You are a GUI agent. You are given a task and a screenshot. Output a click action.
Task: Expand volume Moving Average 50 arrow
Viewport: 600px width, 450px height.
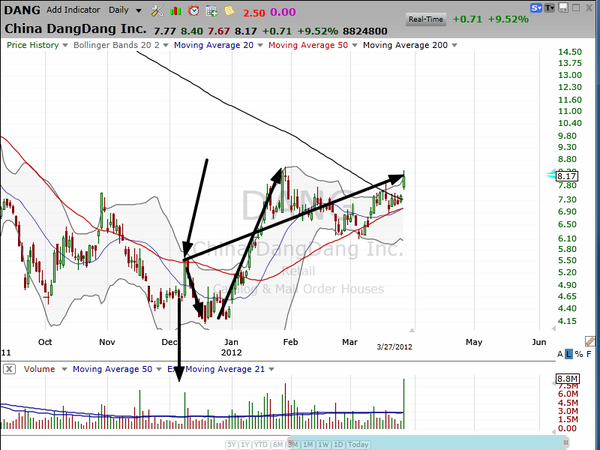pyautogui.click(x=159, y=369)
